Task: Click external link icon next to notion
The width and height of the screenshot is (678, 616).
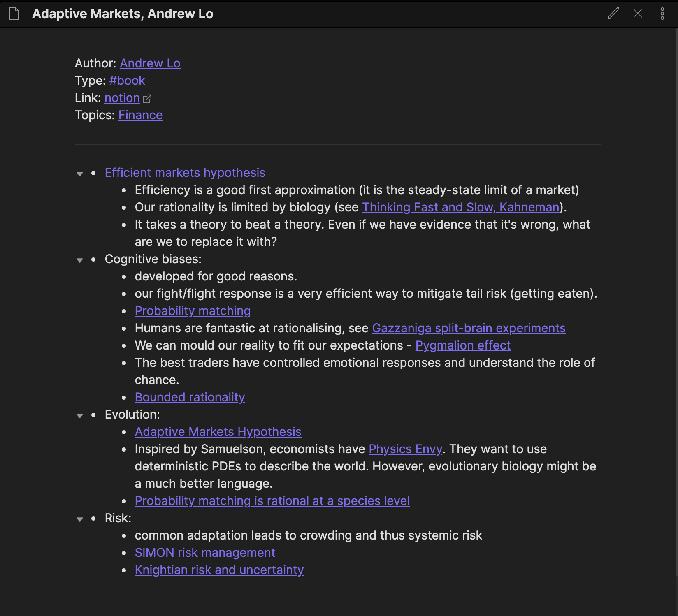Action: pyautogui.click(x=147, y=98)
